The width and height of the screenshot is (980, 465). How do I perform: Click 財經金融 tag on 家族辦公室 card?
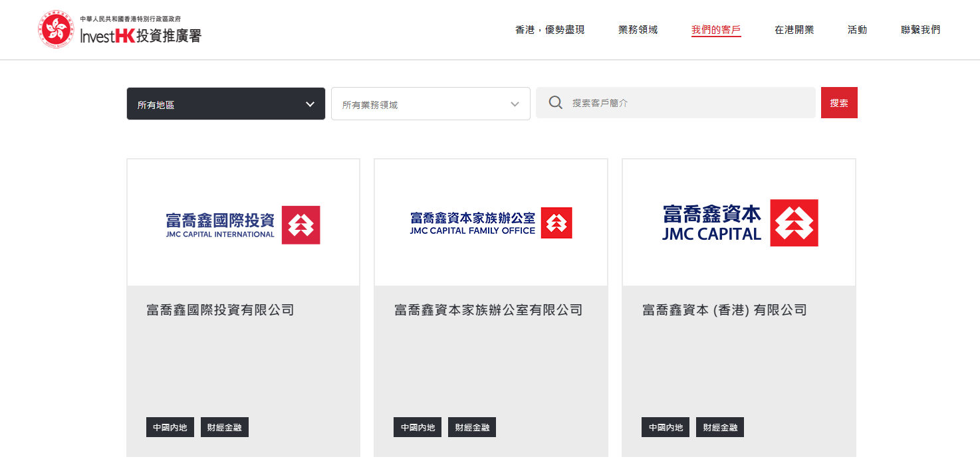pyautogui.click(x=472, y=427)
